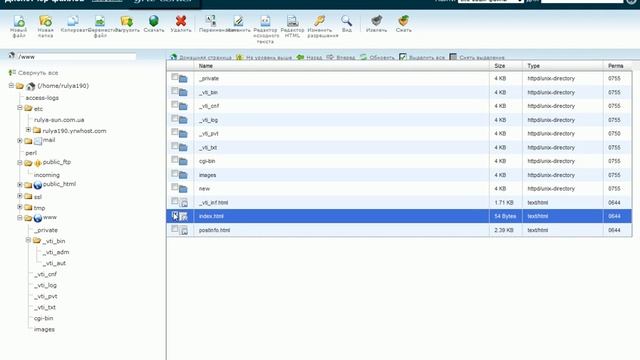640x360 pixels.
Task: Open the HTML Editor icon
Action: [292, 21]
